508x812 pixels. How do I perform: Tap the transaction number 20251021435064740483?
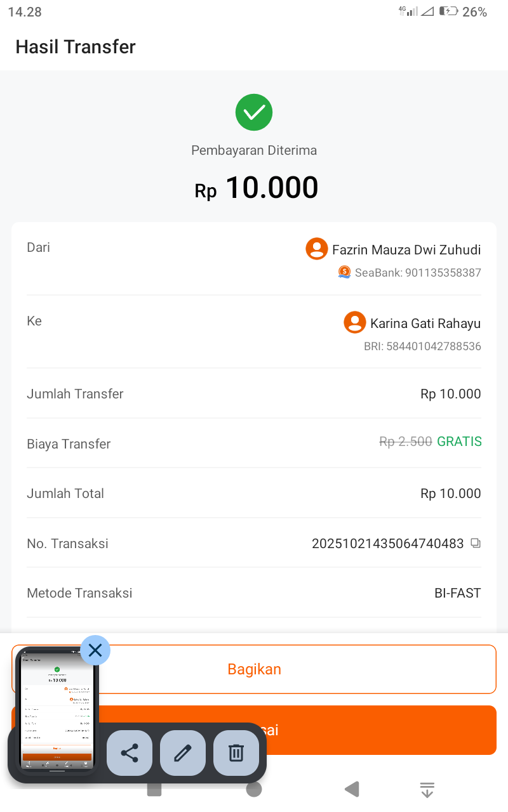click(x=388, y=544)
